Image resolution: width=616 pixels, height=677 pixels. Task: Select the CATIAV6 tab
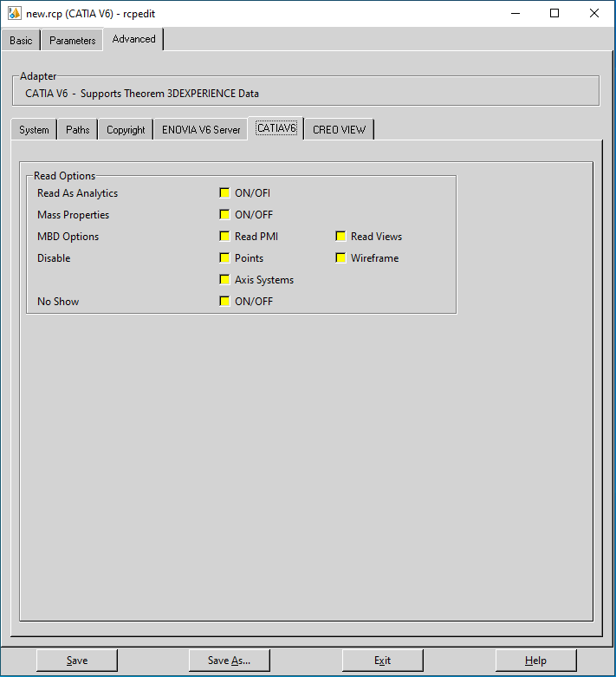(x=276, y=128)
